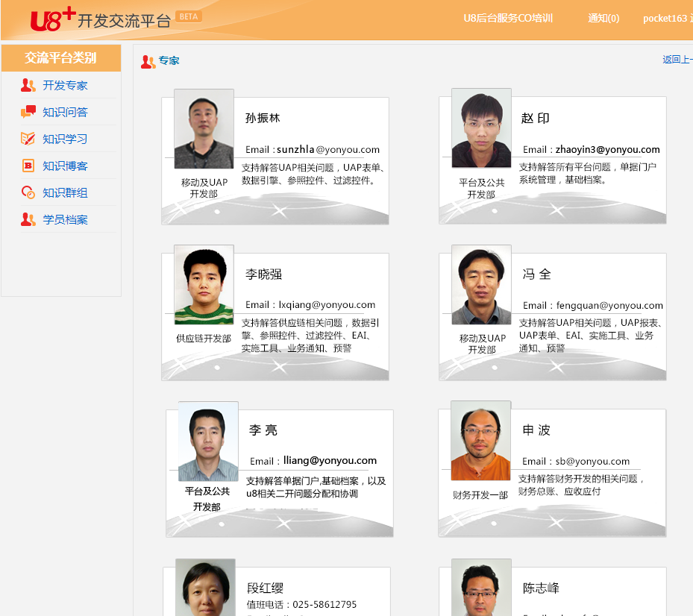The width and height of the screenshot is (693, 616).
Task: Click the 知识问答 chat bubble icon
Action: (x=28, y=112)
